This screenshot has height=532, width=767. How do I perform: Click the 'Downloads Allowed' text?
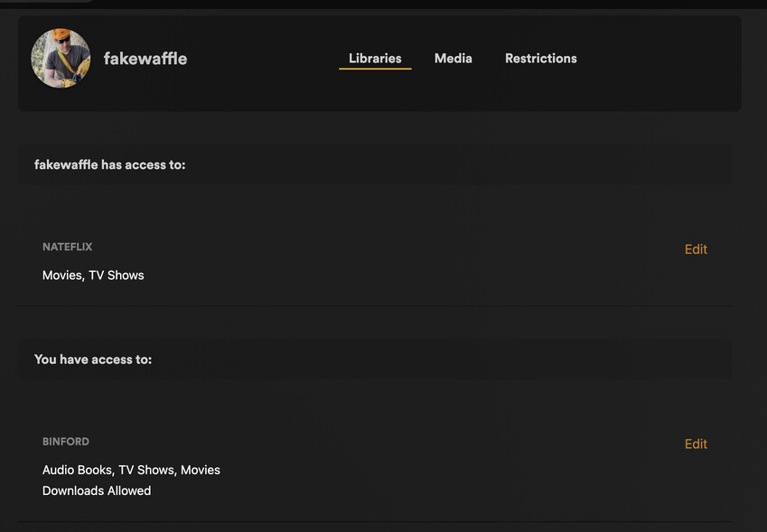(97, 490)
